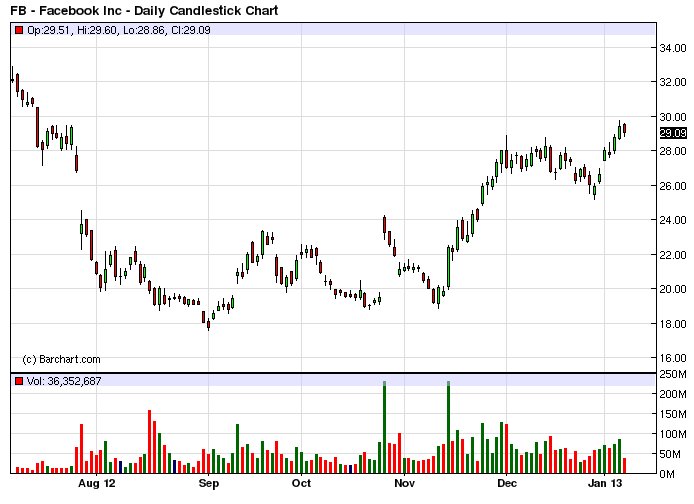The height and width of the screenshot is (504, 694).
Task: Click the 16.00 price axis label
Action: coord(673,358)
